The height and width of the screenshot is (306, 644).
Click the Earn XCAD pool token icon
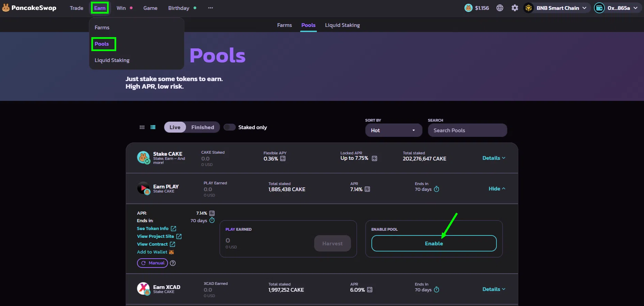(x=143, y=289)
